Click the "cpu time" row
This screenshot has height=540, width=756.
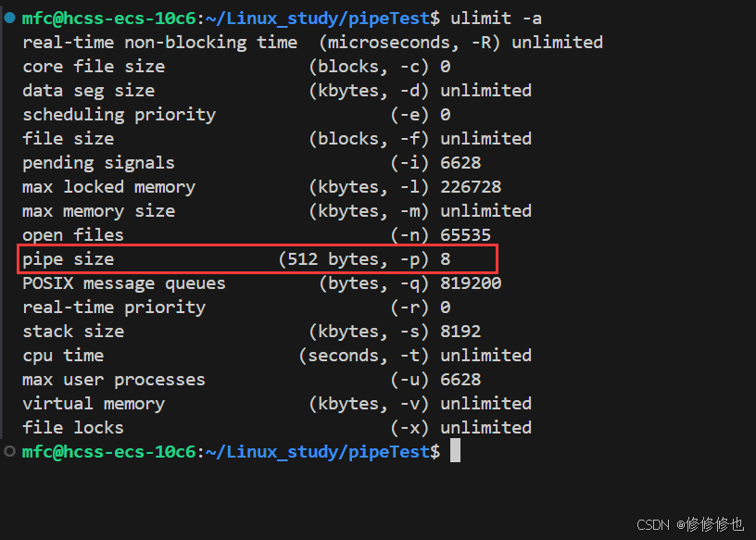click(x=277, y=356)
